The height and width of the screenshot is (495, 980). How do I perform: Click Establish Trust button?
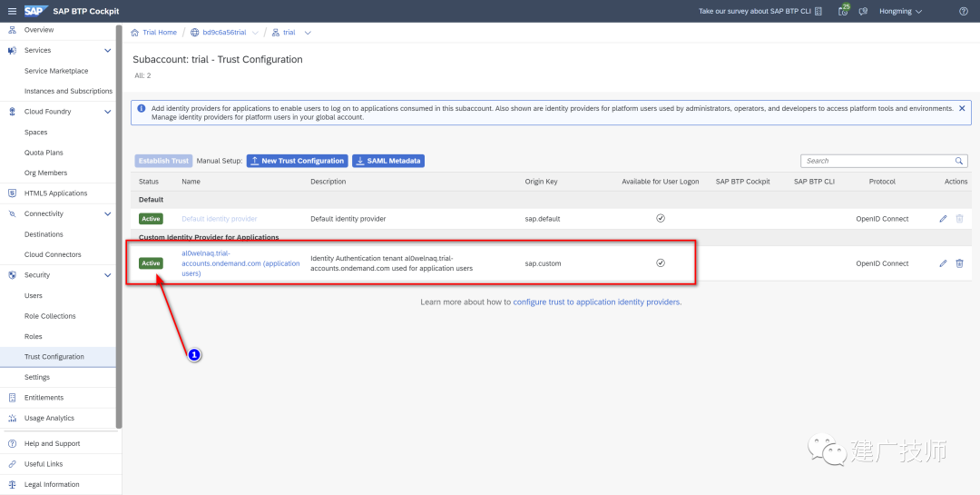(x=163, y=161)
